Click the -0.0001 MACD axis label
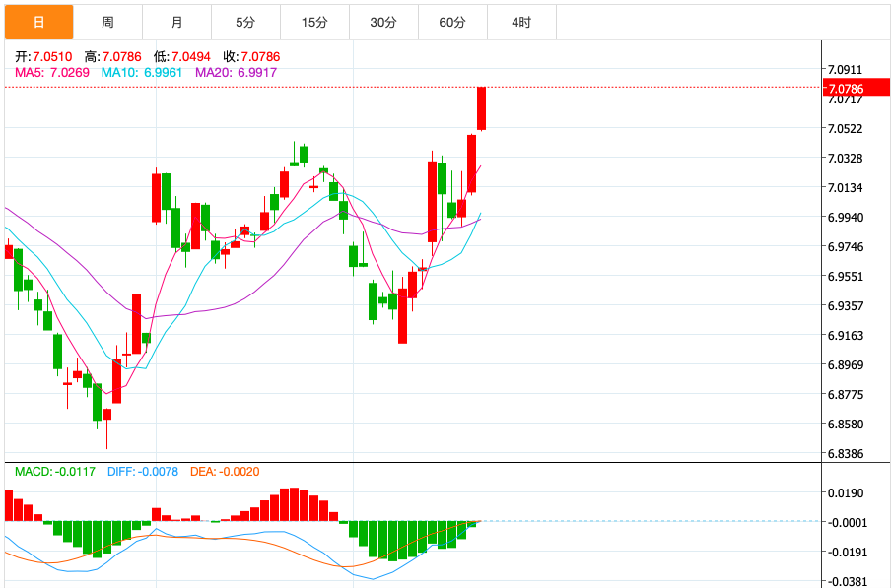The width and height of the screenshot is (891, 588). [846, 523]
